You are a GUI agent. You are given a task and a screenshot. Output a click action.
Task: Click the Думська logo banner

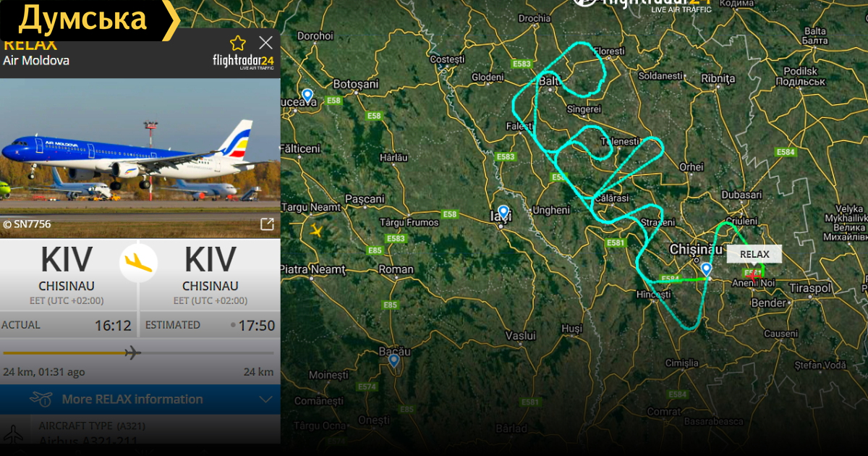[88, 20]
